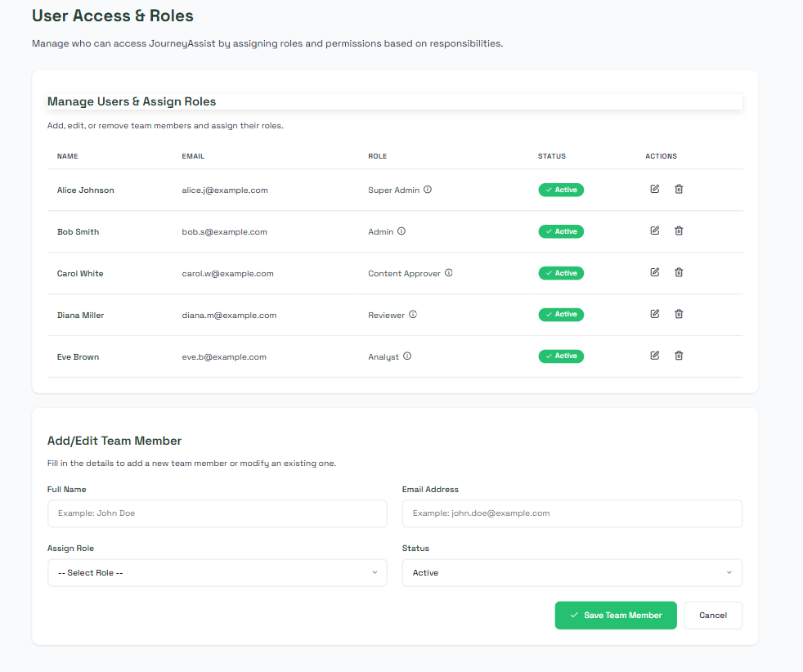Open Content Approver role info icon

[x=449, y=273]
